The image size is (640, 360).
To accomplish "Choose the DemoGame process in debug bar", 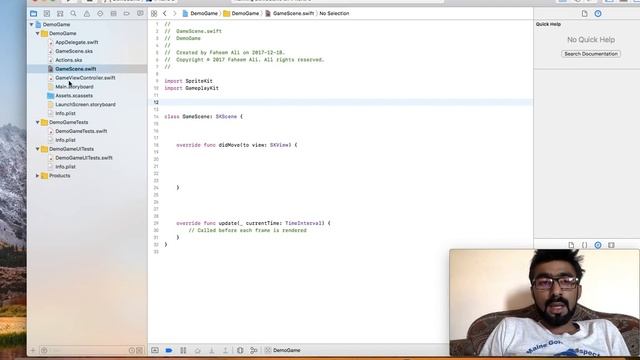I will 282,350.
